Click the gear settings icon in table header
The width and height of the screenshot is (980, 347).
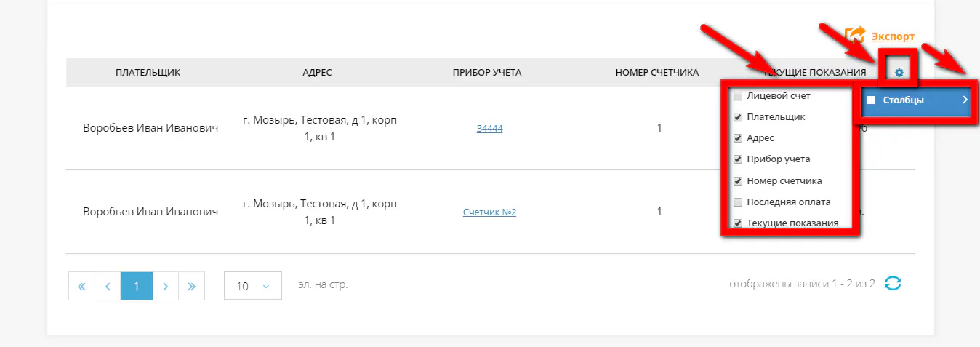899,72
